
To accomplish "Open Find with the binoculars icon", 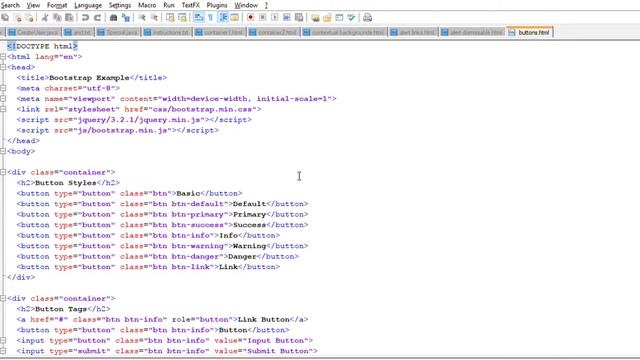I will click(113, 18).
